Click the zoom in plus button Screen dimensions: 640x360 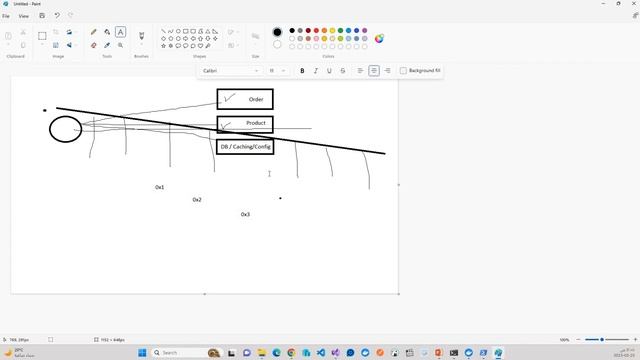pyautogui.click(x=635, y=340)
